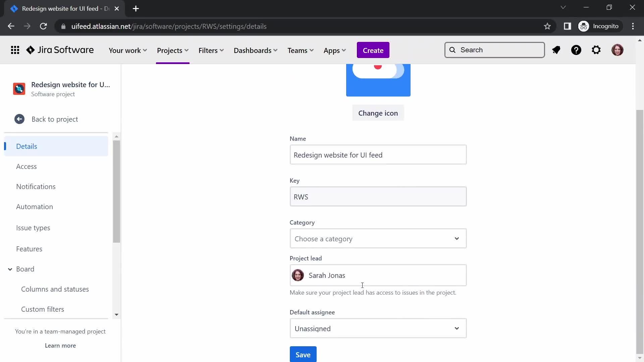Click the Back to project icon
The width and height of the screenshot is (644, 362).
point(19,119)
